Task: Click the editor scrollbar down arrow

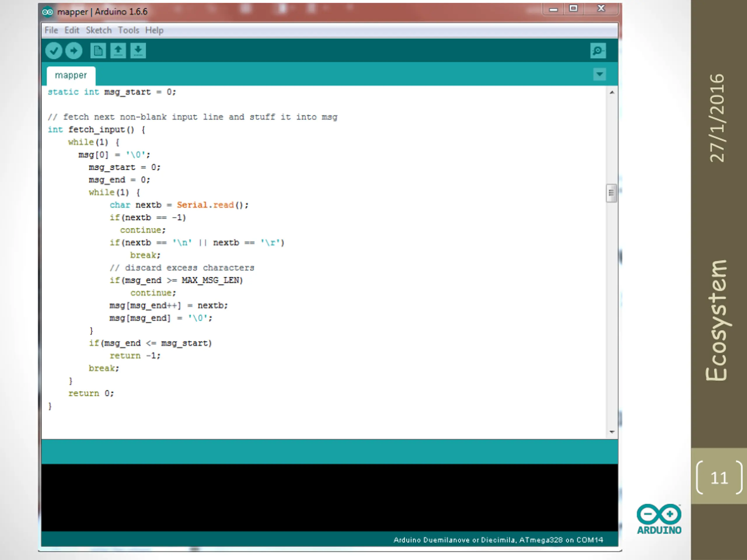Action: tap(612, 432)
